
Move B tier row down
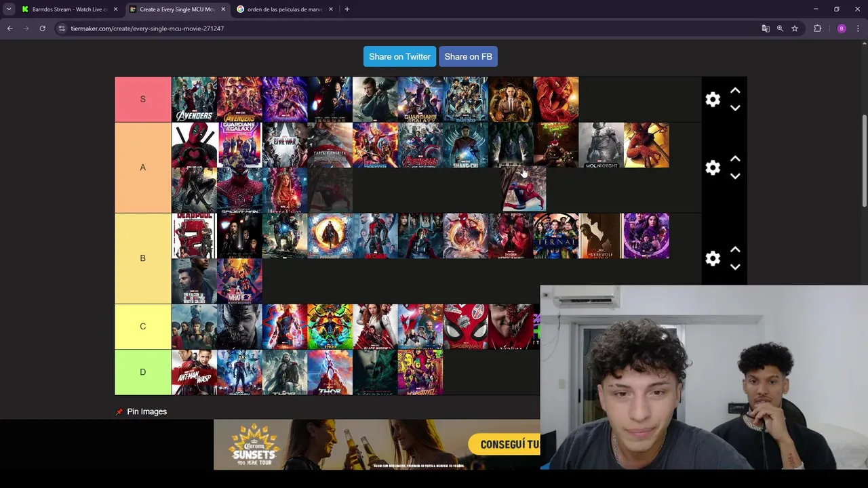pos(735,267)
